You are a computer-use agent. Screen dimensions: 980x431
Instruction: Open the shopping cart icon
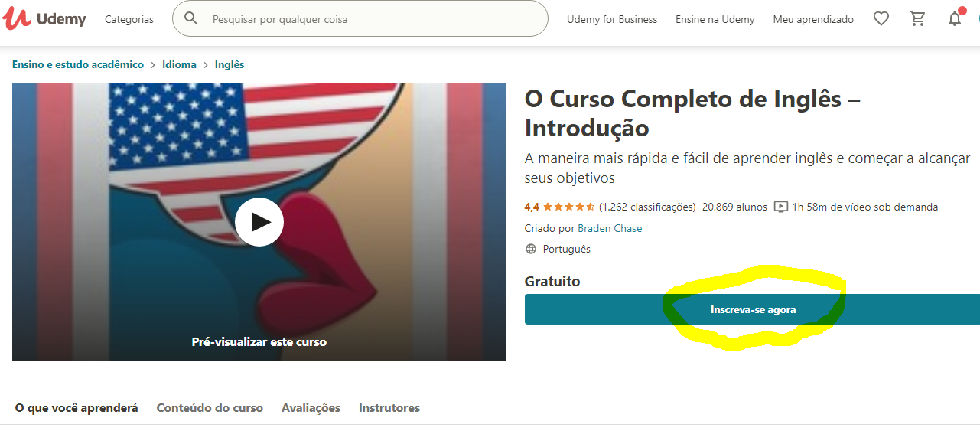918,19
